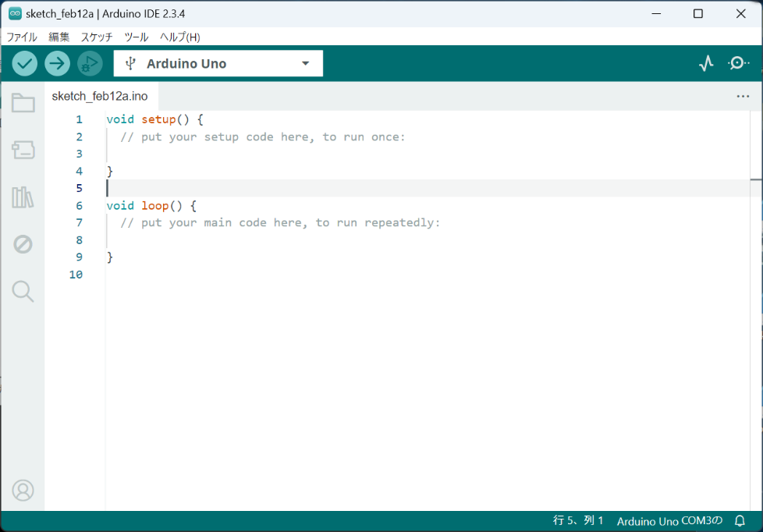Open the tab options via the ellipsis menu
The height and width of the screenshot is (532, 763).
click(x=743, y=95)
